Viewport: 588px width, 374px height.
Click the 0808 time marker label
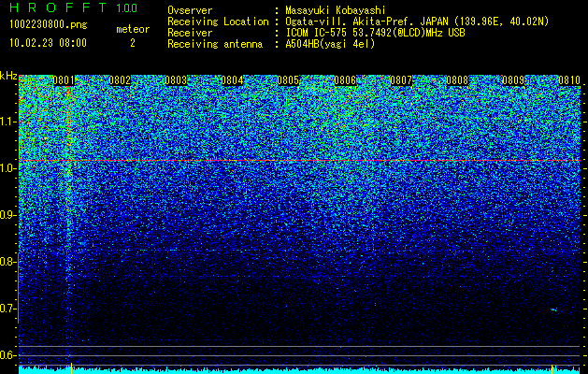point(457,80)
